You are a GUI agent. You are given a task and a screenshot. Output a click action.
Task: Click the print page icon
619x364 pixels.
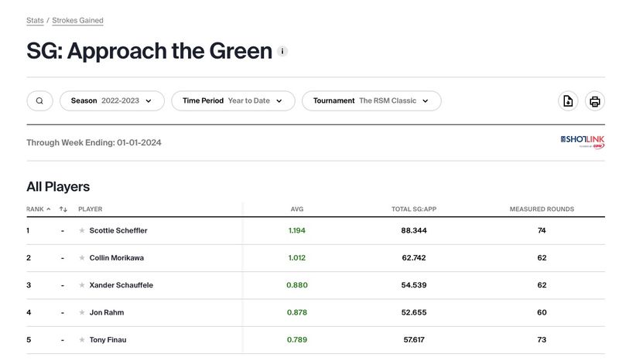[594, 101]
